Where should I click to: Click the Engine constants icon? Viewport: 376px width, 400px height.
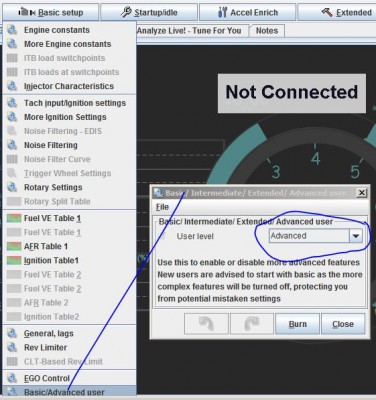pyautogui.click(x=12, y=30)
